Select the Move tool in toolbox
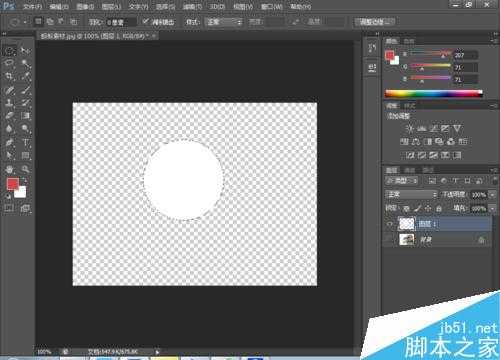Image resolution: width=500 pixels, height=360 pixels. click(x=25, y=50)
